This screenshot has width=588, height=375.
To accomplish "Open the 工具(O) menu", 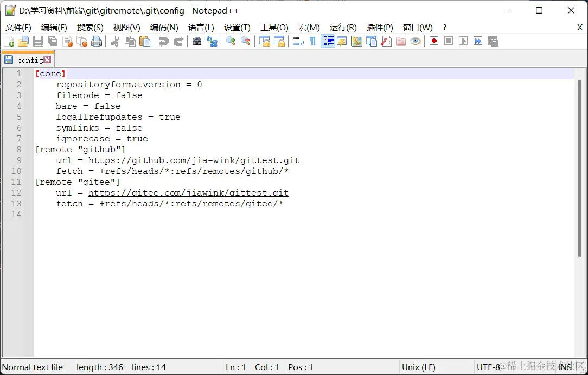I will pos(274,28).
